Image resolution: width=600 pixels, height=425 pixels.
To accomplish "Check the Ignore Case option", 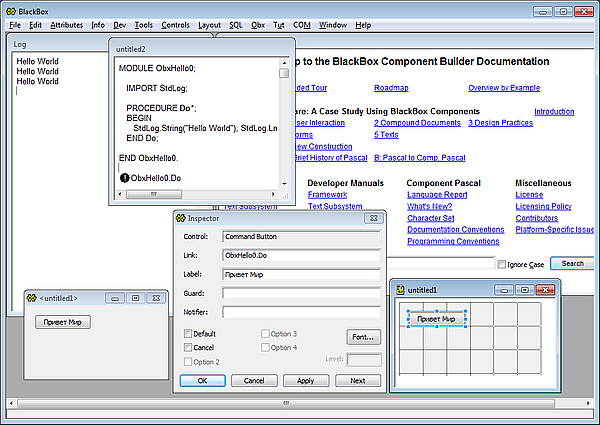I will pyautogui.click(x=502, y=264).
